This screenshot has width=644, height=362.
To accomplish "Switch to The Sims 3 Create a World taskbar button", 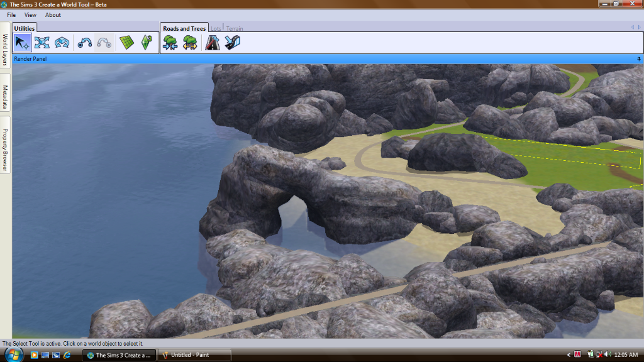I will (119, 355).
